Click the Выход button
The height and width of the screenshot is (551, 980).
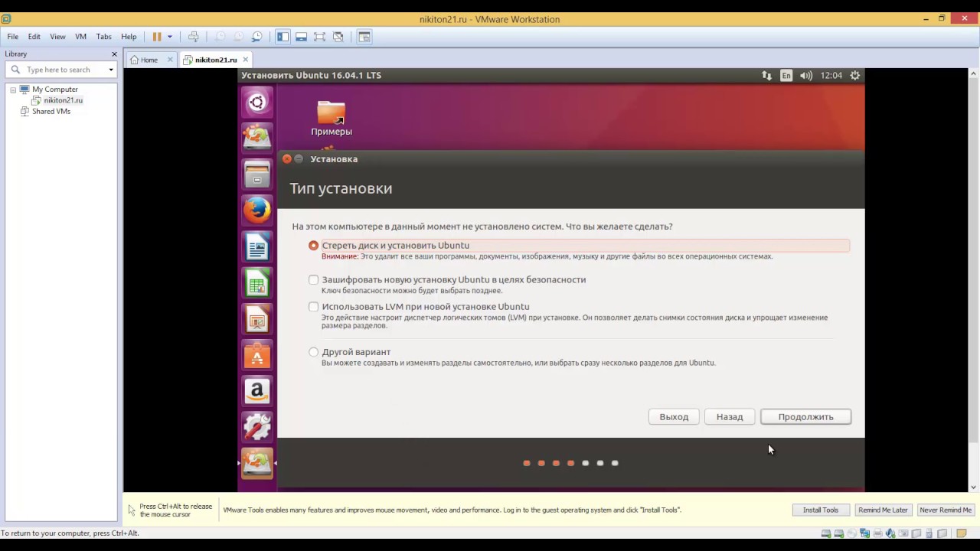[674, 417]
